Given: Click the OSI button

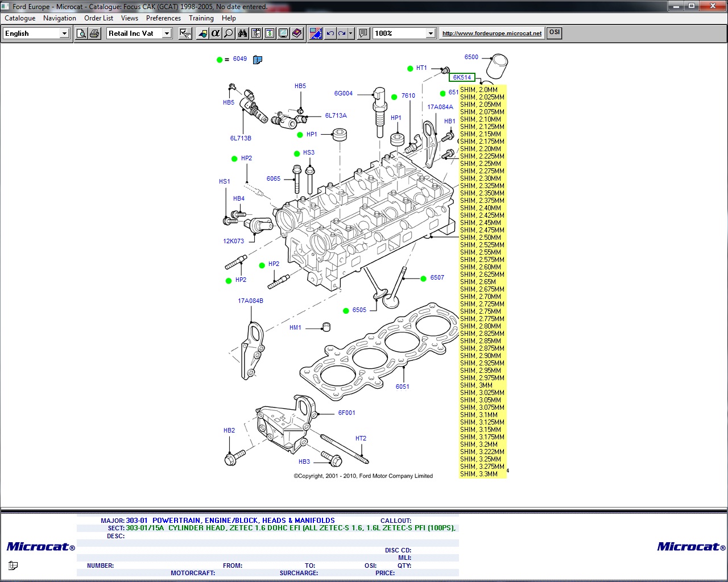Looking at the screenshot, I should click(x=555, y=33).
